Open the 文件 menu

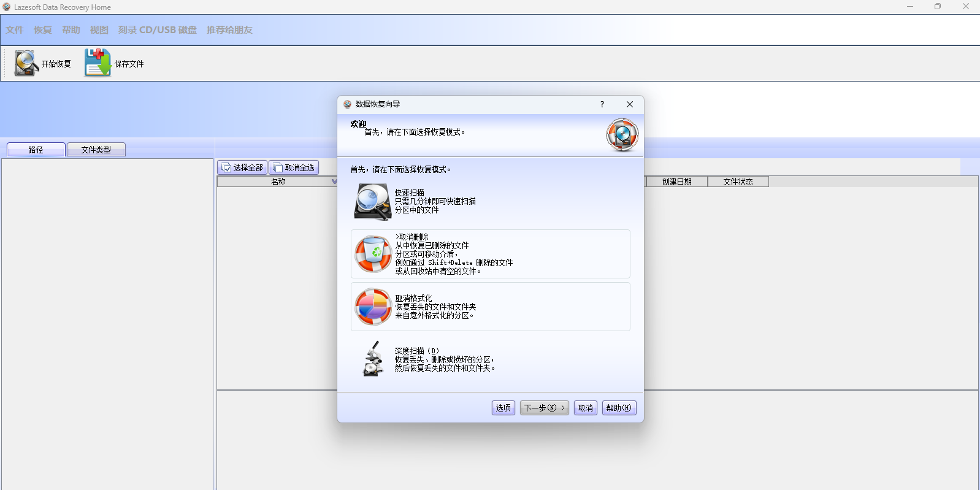point(15,30)
